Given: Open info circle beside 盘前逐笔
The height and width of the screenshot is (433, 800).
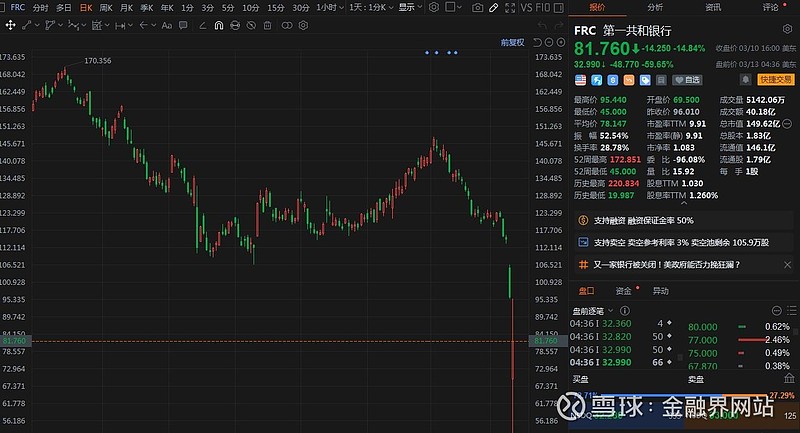Looking at the screenshot, I should (x=624, y=311).
